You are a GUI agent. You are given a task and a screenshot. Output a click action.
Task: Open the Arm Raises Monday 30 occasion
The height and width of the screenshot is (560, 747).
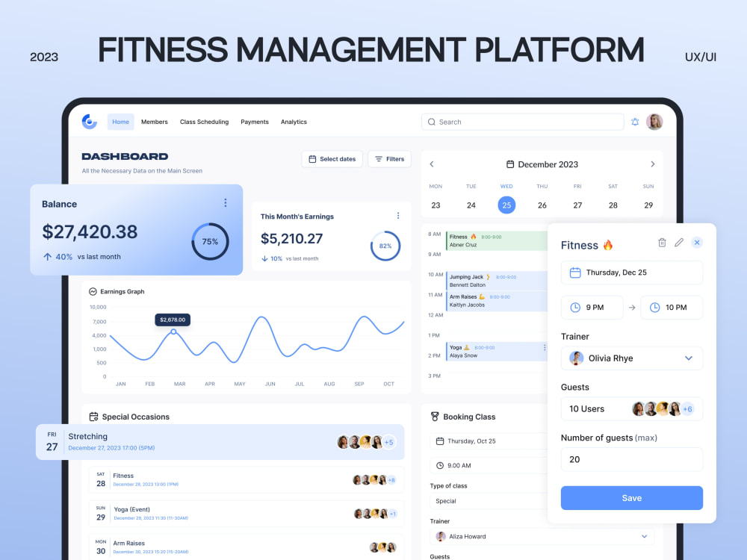(247, 547)
